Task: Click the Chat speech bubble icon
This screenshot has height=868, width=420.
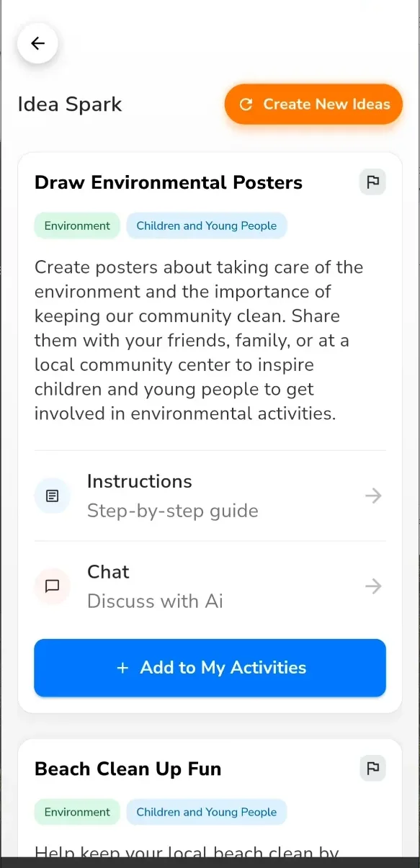Action: coord(52,586)
